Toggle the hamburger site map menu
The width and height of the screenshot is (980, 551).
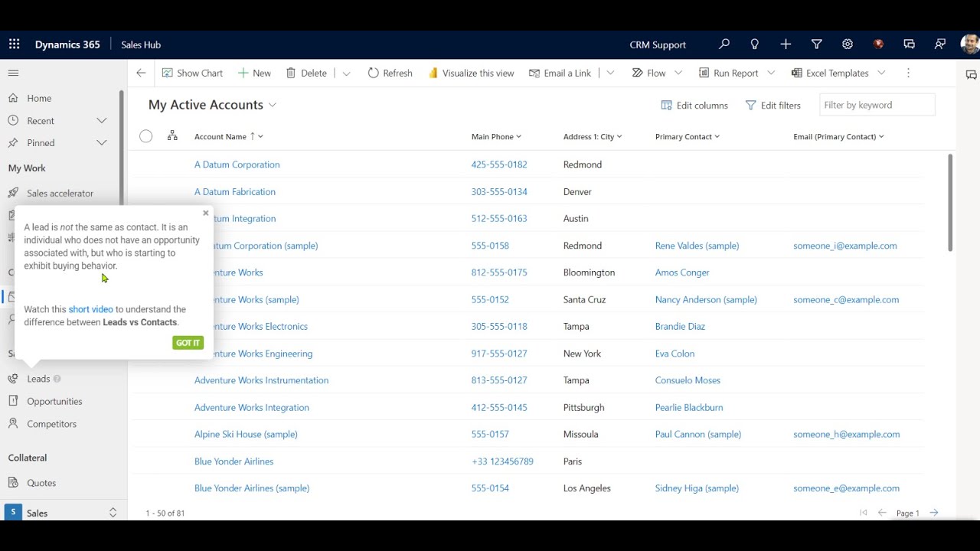(x=13, y=73)
